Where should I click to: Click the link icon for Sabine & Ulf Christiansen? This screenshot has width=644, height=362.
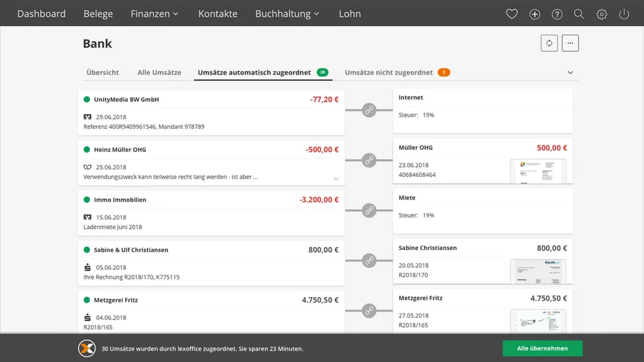click(369, 260)
